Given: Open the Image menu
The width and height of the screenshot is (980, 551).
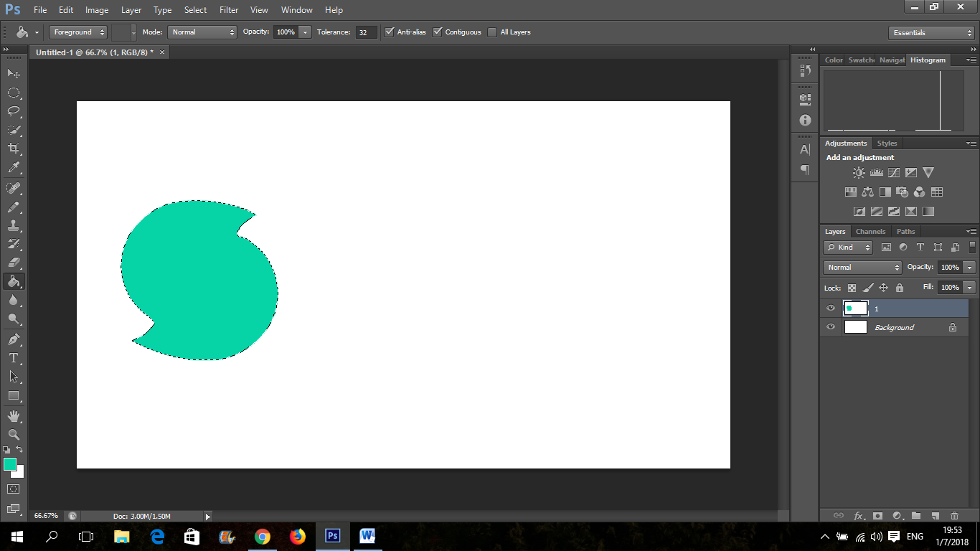Looking at the screenshot, I should click(x=97, y=10).
